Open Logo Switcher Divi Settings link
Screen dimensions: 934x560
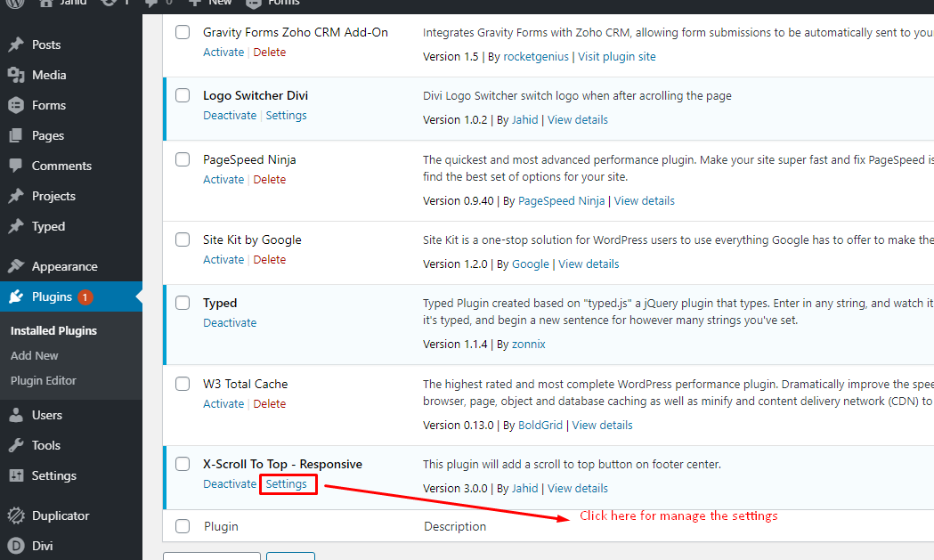click(x=286, y=116)
